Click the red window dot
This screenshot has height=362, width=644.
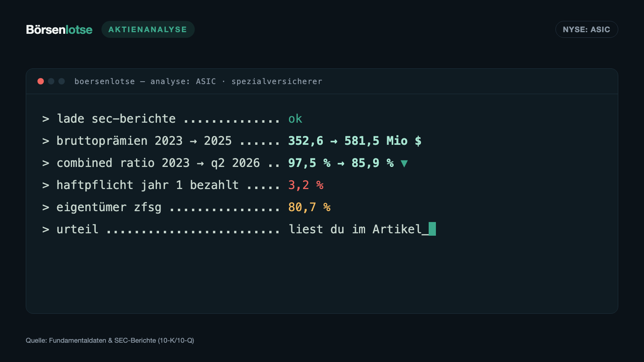tap(41, 81)
